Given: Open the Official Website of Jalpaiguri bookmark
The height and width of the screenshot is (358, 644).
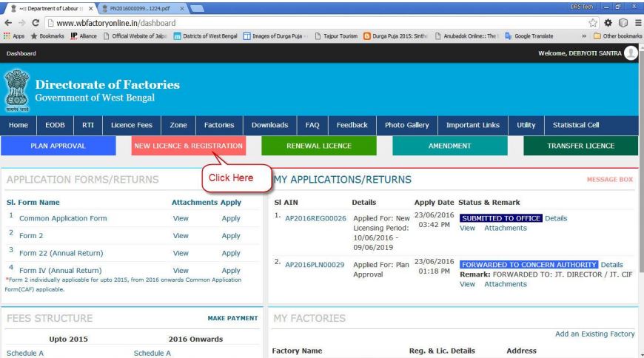Looking at the screenshot, I should tap(135, 36).
